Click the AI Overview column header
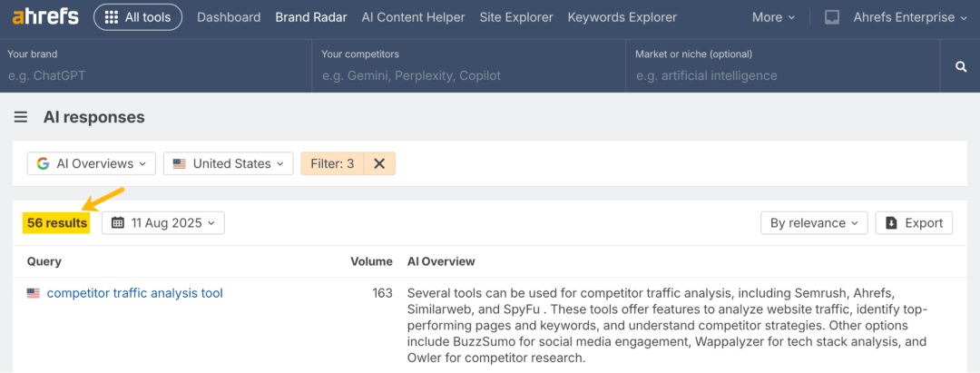The width and height of the screenshot is (980, 373). [441, 261]
